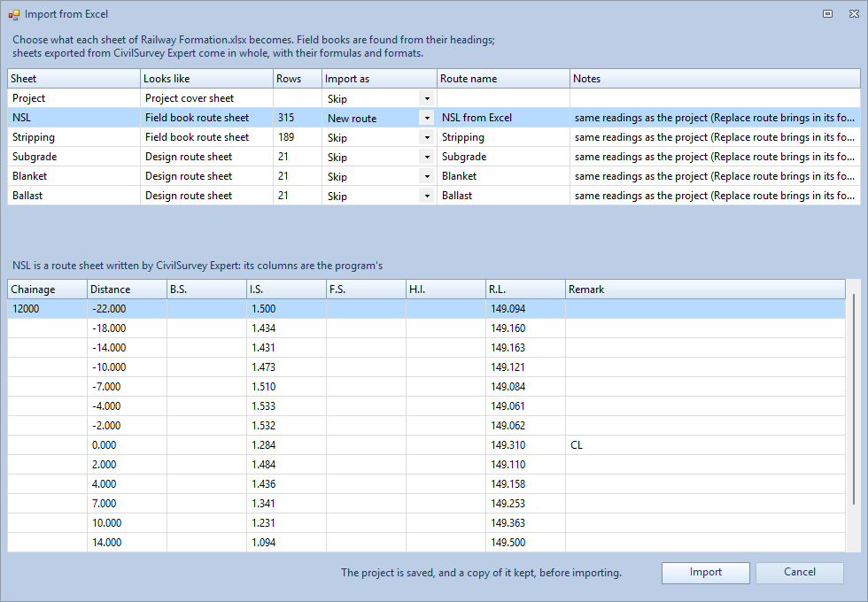Open Import as dropdown for Stripping sheet

427,137
